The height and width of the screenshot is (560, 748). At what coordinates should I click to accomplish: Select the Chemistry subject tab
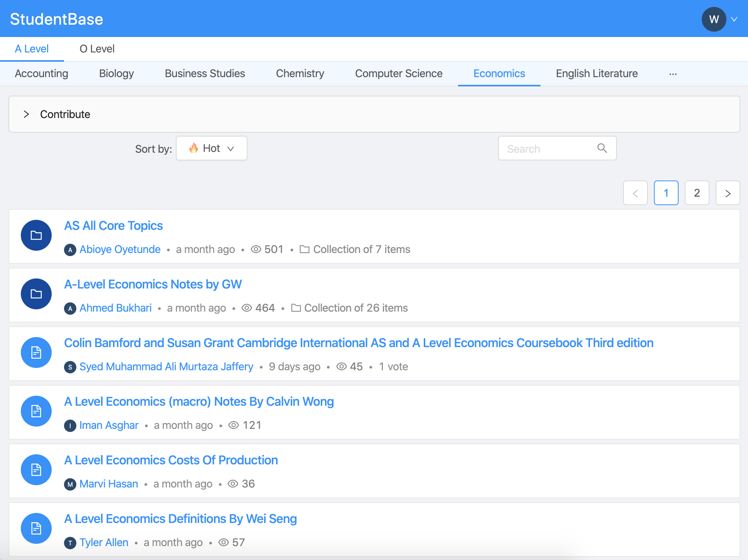point(300,74)
